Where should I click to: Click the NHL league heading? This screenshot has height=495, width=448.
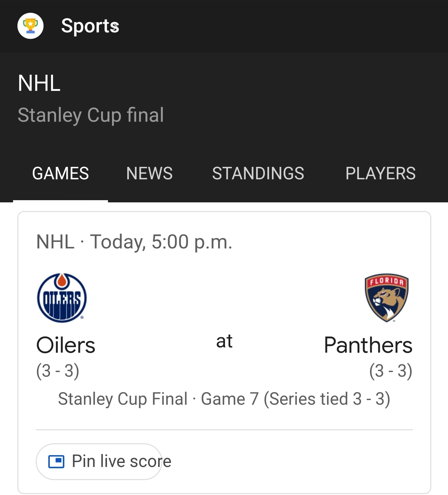pos(39,83)
